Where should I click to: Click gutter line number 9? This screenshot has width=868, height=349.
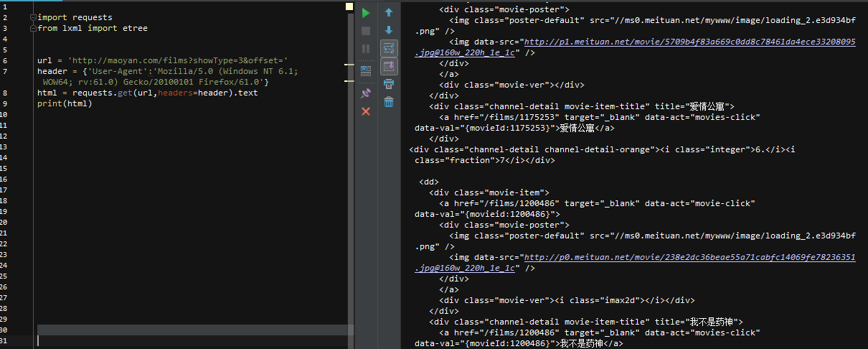pos(4,103)
